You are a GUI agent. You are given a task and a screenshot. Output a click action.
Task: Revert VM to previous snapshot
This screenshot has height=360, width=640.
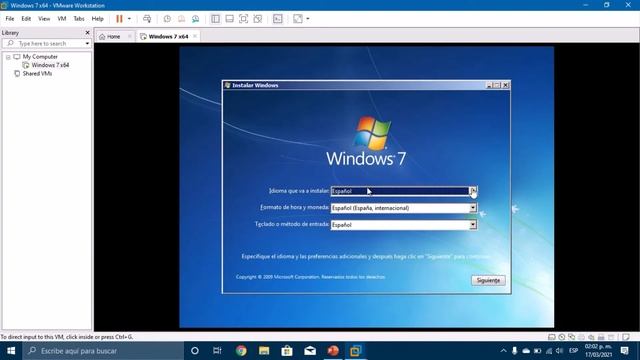(x=181, y=19)
